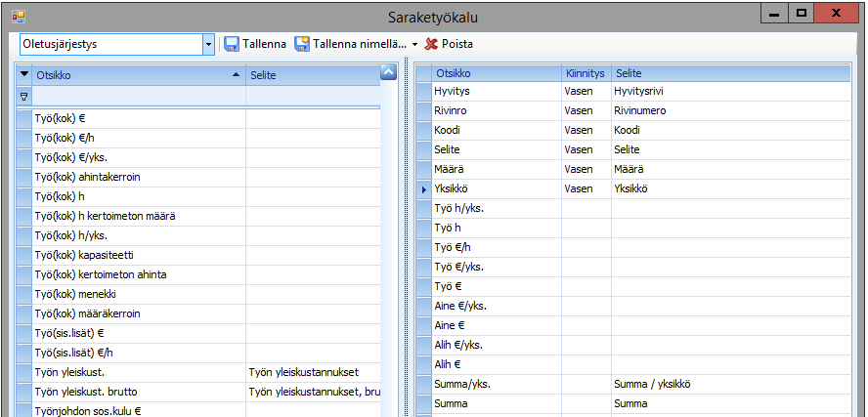Click the blue collapse chevron above left list
The image size is (868, 417).
tap(387, 71)
